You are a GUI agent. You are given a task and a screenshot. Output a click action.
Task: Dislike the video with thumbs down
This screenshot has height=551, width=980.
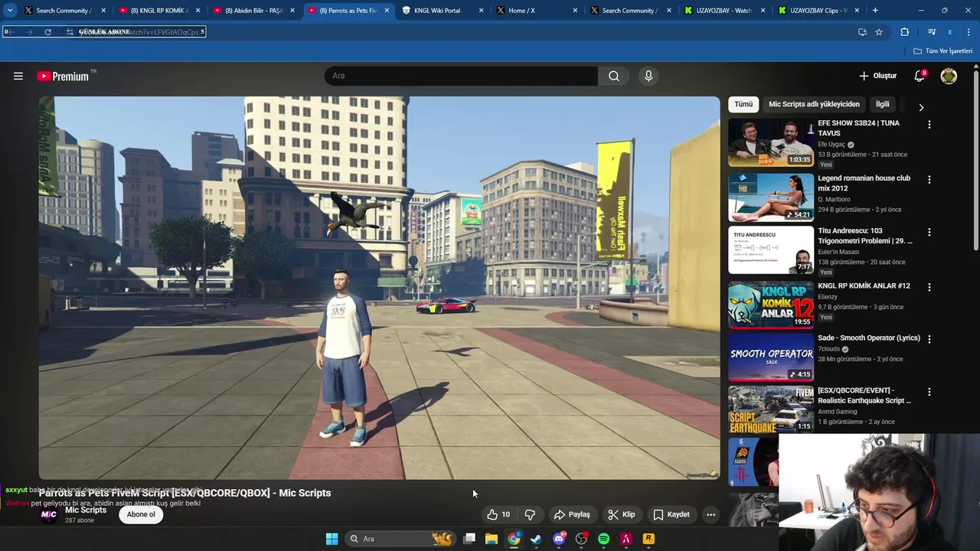click(x=530, y=514)
